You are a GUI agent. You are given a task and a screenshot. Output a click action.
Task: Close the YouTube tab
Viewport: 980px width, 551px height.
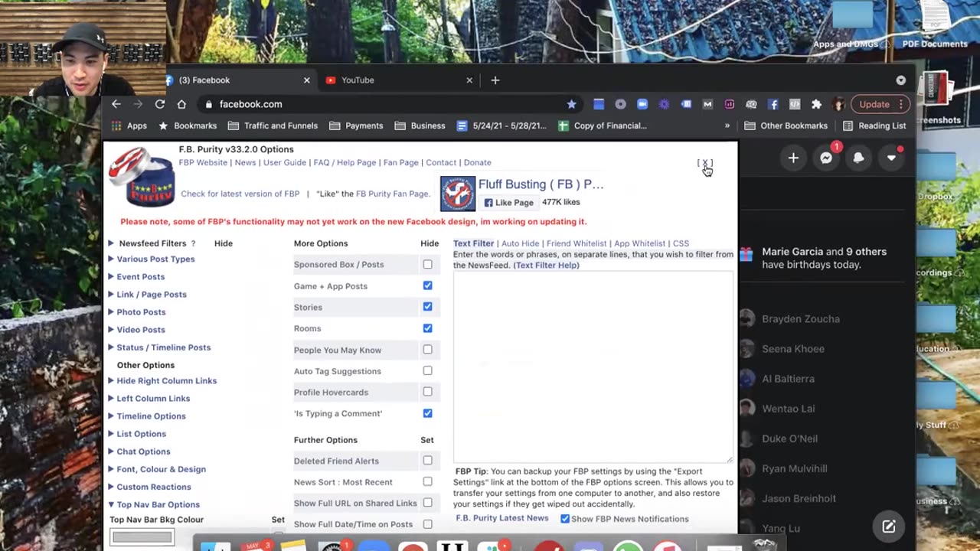pos(469,80)
